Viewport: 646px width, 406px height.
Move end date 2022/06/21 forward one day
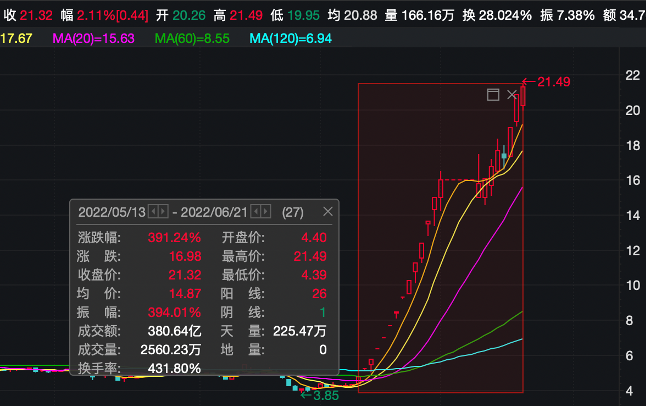pyautogui.click(x=266, y=212)
